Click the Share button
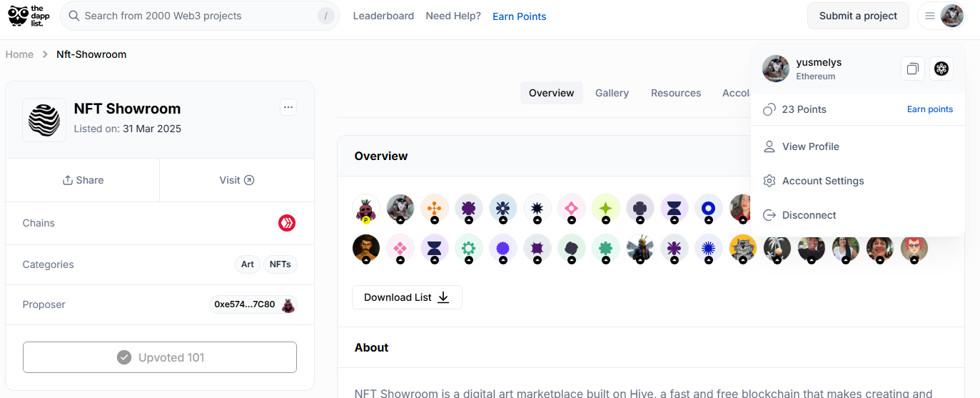 tap(83, 180)
